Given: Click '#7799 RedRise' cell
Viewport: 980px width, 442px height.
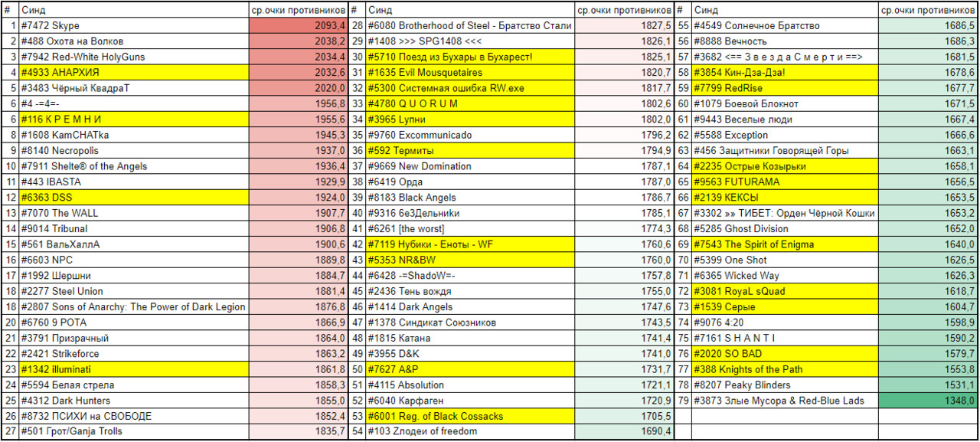Looking at the screenshot, I should (785, 88).
